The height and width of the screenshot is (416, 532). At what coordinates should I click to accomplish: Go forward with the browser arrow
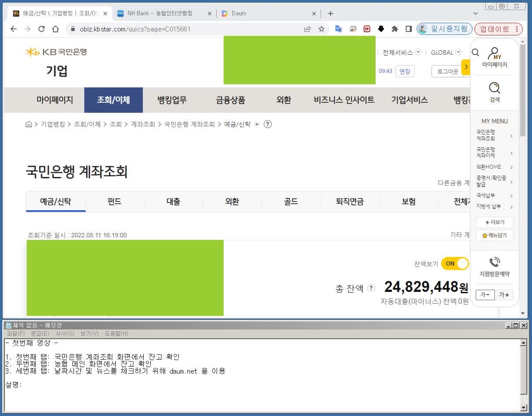(28, 29)
